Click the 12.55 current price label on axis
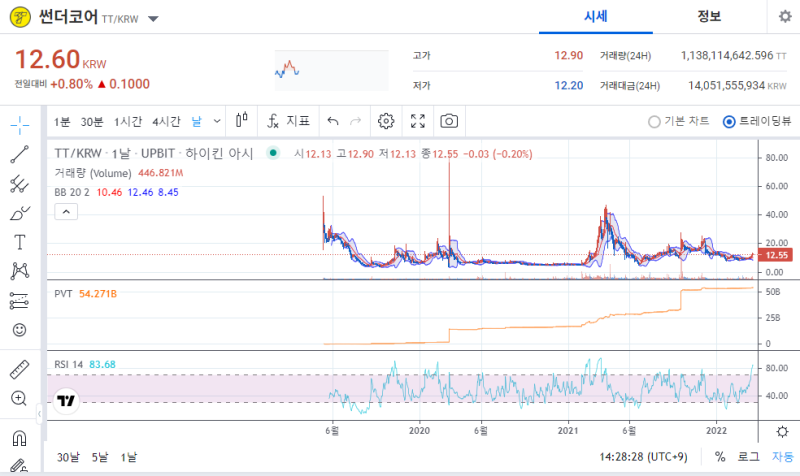Image resolution: width=800 pixels, height=476 pixels. click(776, 255)
